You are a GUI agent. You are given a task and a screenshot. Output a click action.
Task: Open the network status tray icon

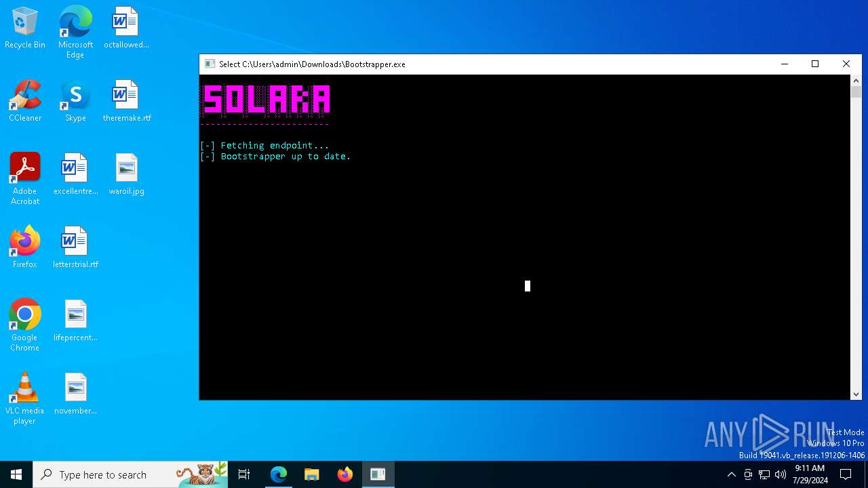point(764,474)
